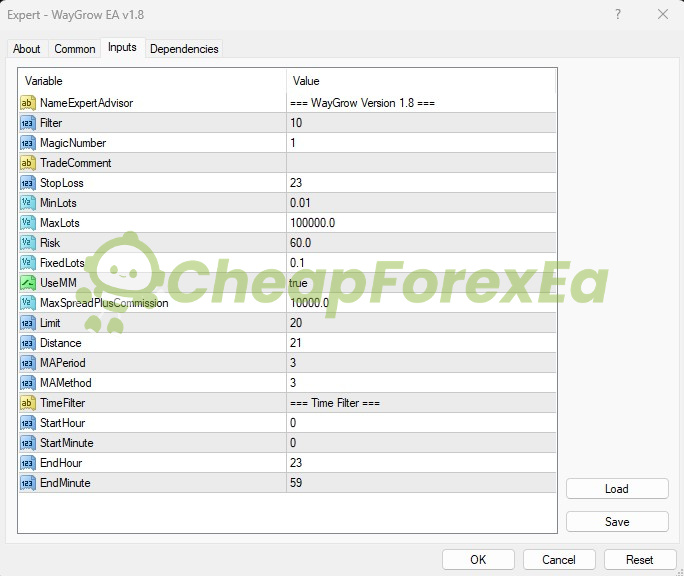The width and height of the screenshot is (684, 576).
Task: Switch to the Common tab
Action: [75, 49]
